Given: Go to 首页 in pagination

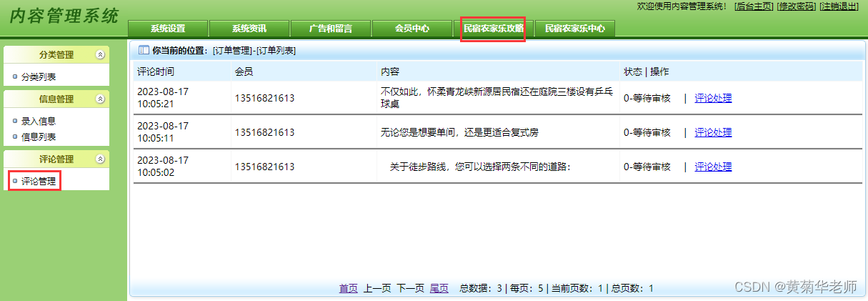Looking at the screenshot, I should point(349,289).
